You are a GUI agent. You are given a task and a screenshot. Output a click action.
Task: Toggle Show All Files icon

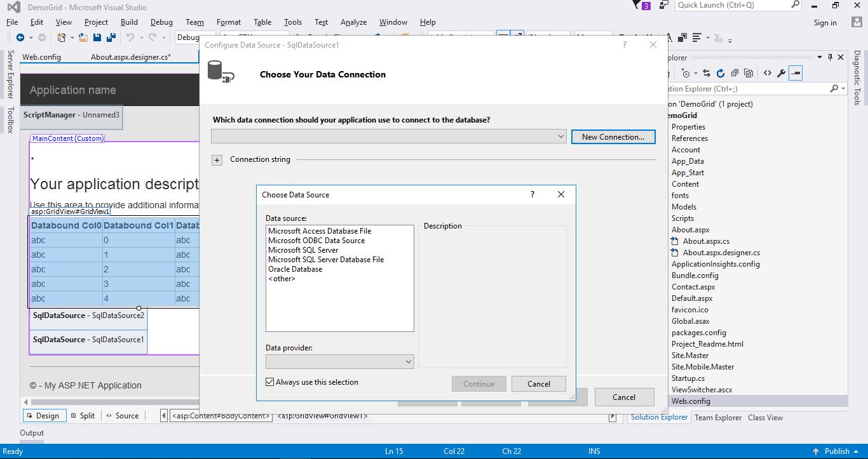tap(749, 73)
